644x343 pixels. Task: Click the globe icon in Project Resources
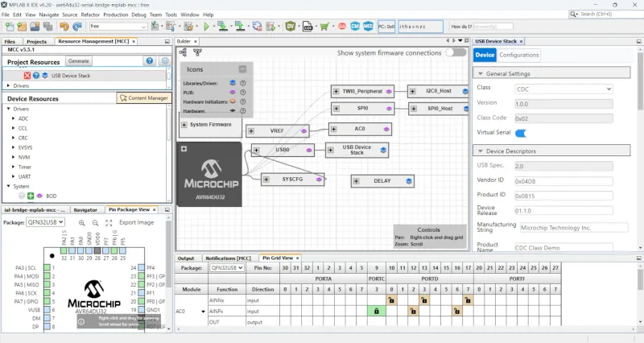tap(165, 61)
